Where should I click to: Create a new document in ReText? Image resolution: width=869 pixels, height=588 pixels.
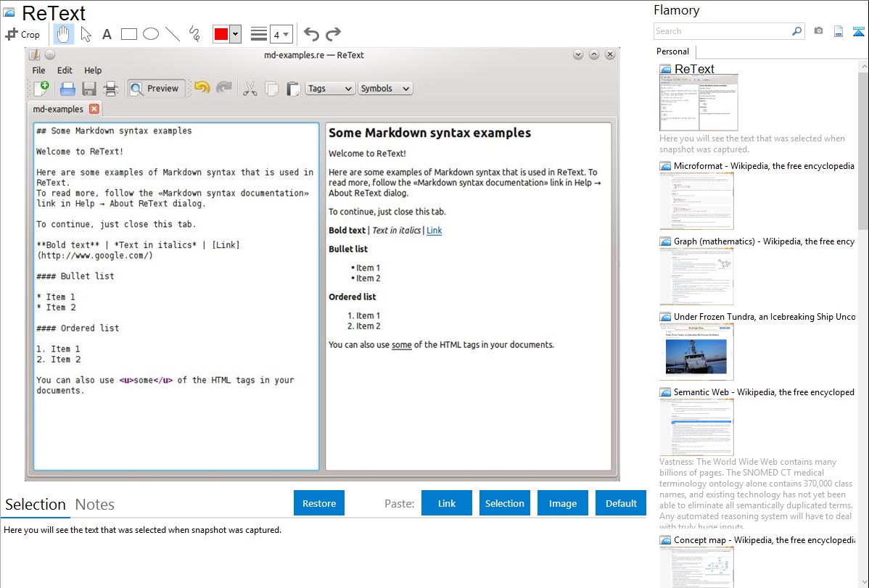(x=41, y=88)
